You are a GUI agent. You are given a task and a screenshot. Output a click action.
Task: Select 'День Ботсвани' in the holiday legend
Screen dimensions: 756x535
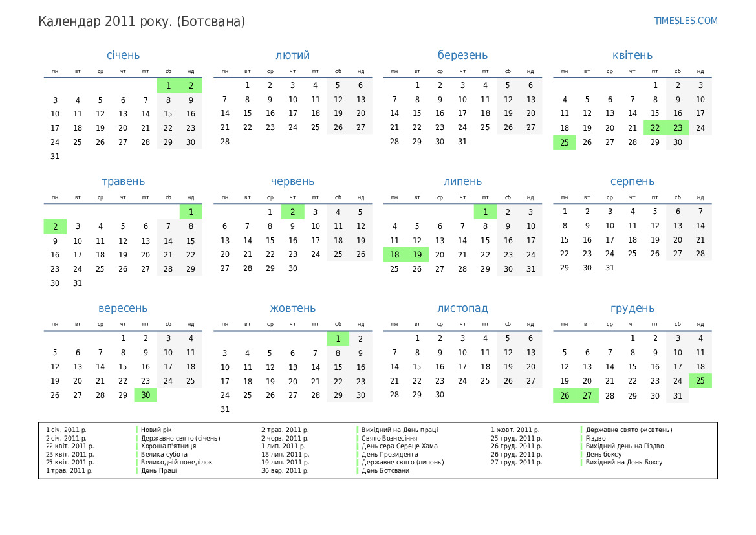(385, 470)
